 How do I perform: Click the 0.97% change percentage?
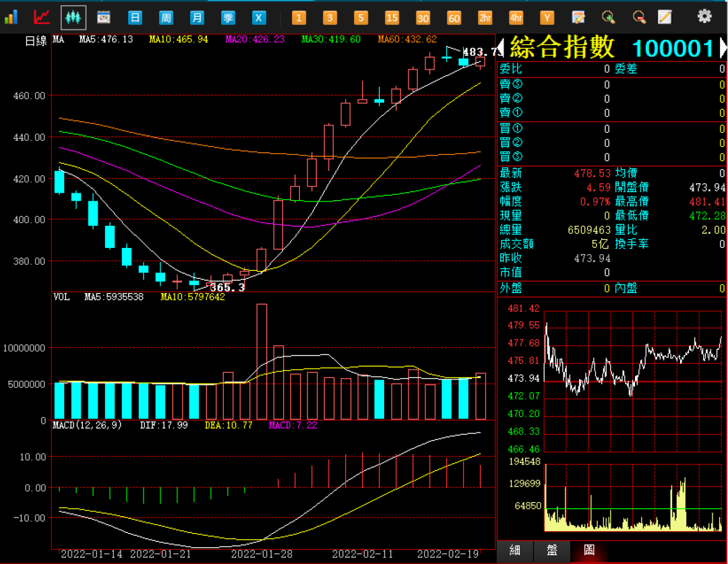(595, 202)
